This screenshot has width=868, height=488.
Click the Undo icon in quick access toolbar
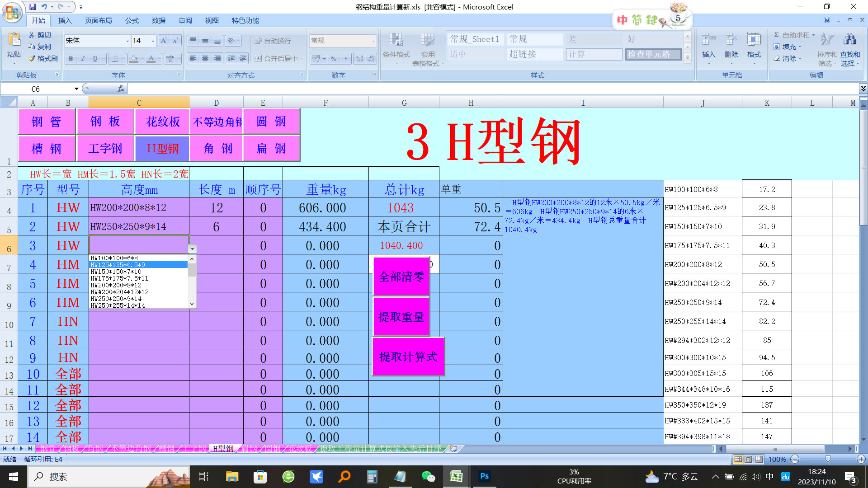click(x=44, y=7)
